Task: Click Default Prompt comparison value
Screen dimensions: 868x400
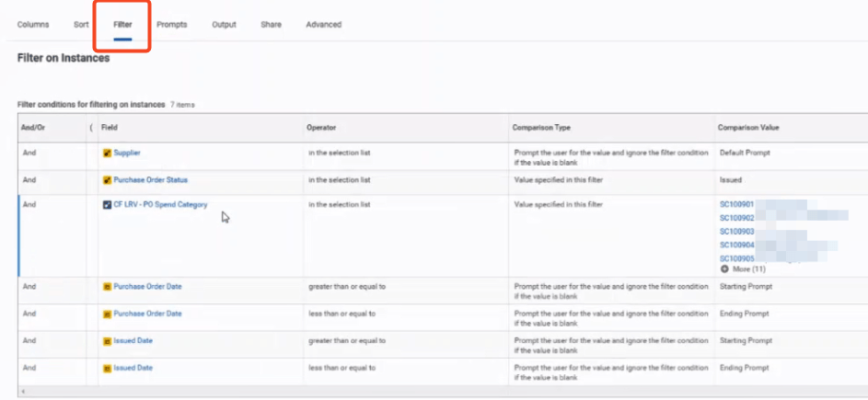Action: point(745,153)
